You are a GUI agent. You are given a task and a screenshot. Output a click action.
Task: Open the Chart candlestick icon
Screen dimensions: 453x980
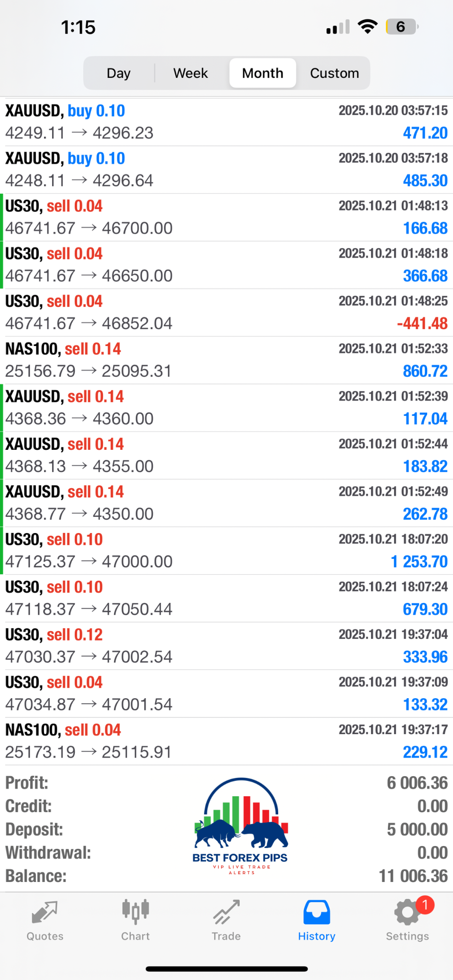click(136, 912)
